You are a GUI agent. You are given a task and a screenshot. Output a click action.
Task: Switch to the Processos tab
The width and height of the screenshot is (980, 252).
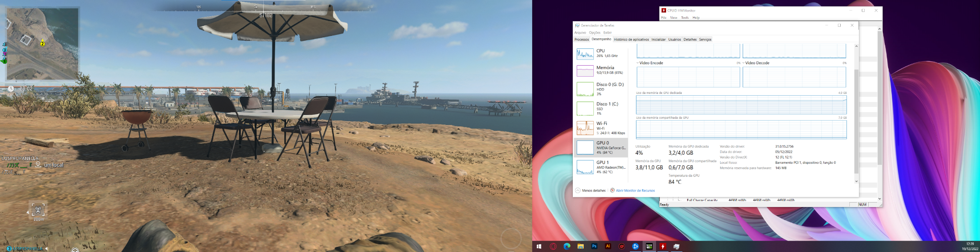(x=581, y=39)
